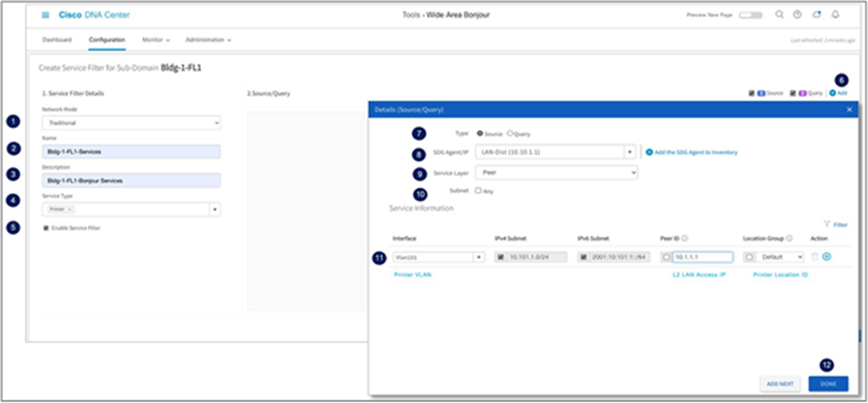The image size is (868, 403).
Task: Open the Interface Vlan101 dropdown
Action: pyautogui.click(x=439, y=257)
